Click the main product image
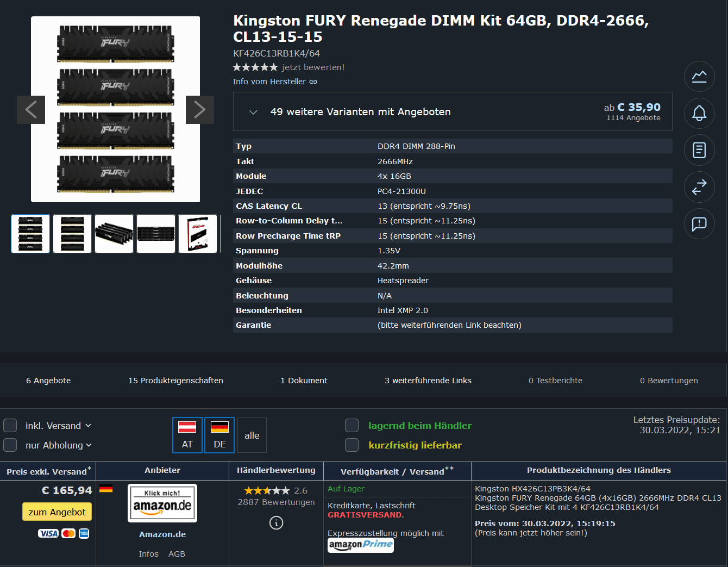 point(115,109)
